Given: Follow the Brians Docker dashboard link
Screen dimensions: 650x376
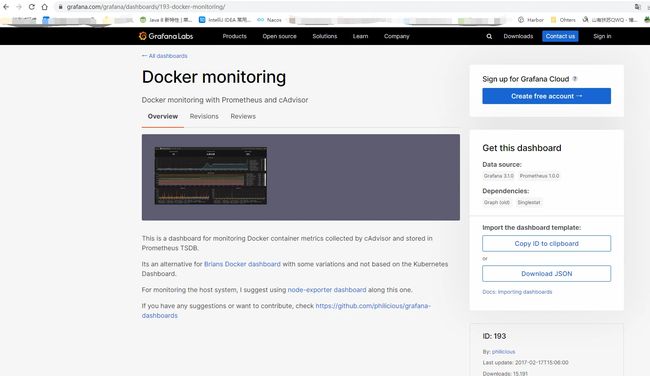Looking at the screenshot, I should (x=242, y=264).
